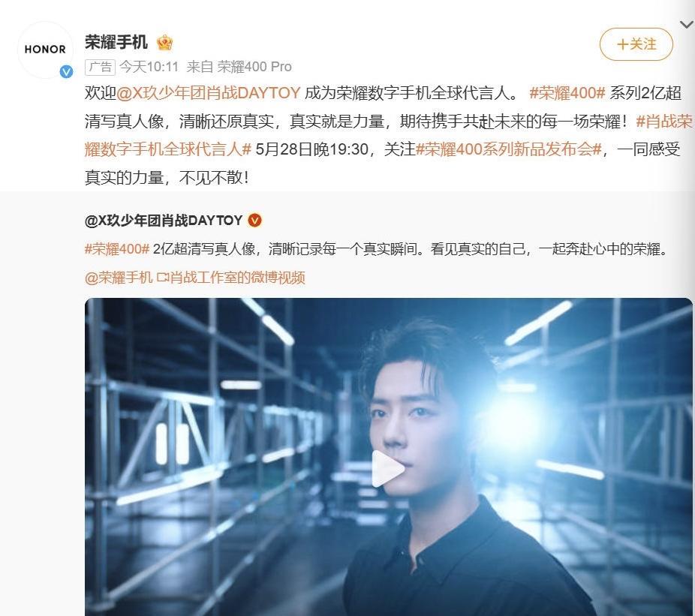
Task: Open the #荣耀400# hashtag in main post
Action: tap(567, 93)
